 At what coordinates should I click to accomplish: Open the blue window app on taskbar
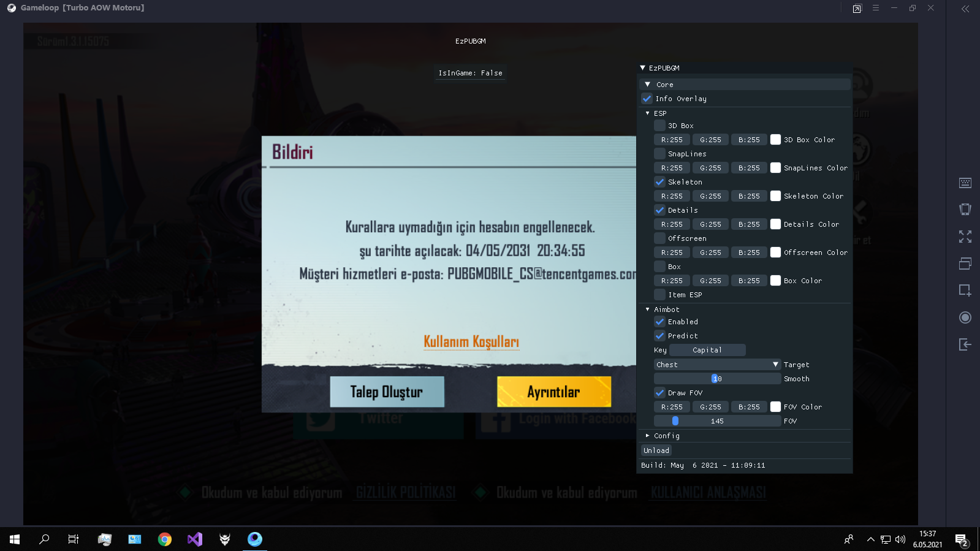135,539
